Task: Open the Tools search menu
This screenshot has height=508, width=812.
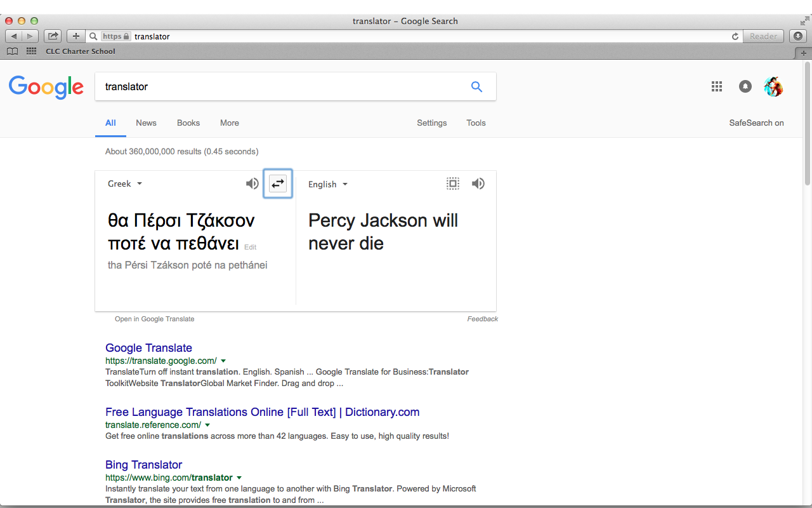Action: tap(476, 123)
